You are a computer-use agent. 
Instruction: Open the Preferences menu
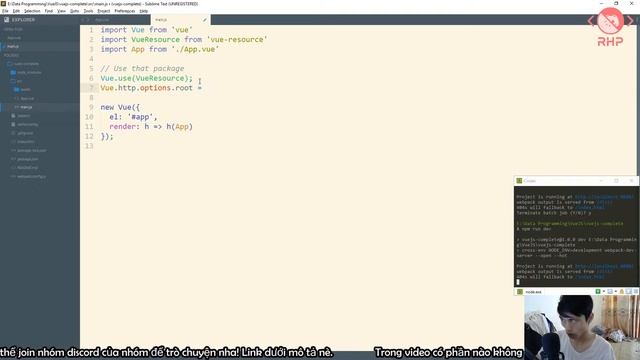click(x=125, y=11)
